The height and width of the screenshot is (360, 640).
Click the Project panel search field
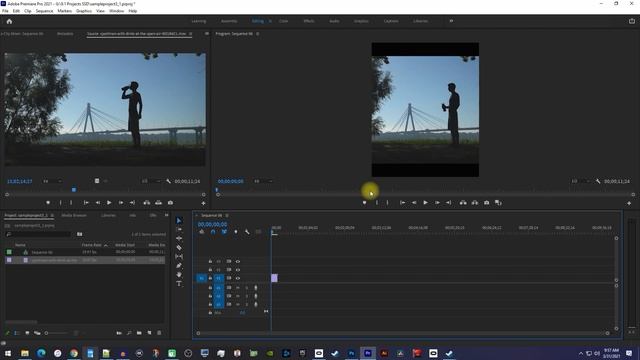[38, 234]
